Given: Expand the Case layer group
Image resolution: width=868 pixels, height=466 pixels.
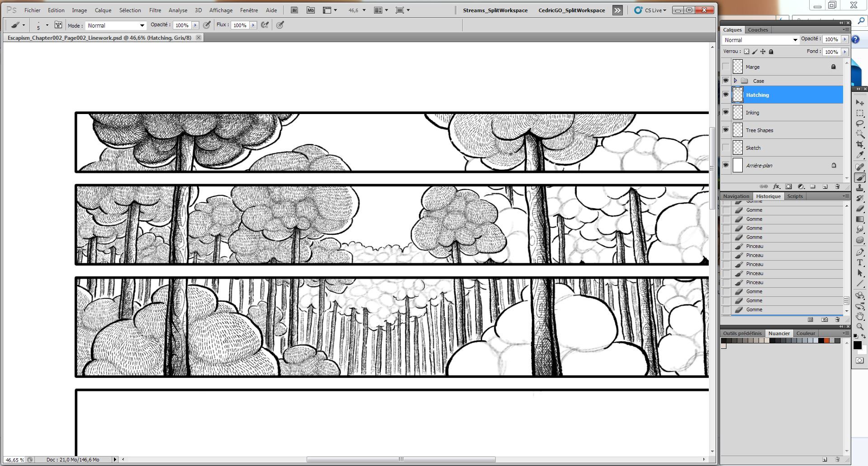Looking at the screenshot, I should coord(735,81).
